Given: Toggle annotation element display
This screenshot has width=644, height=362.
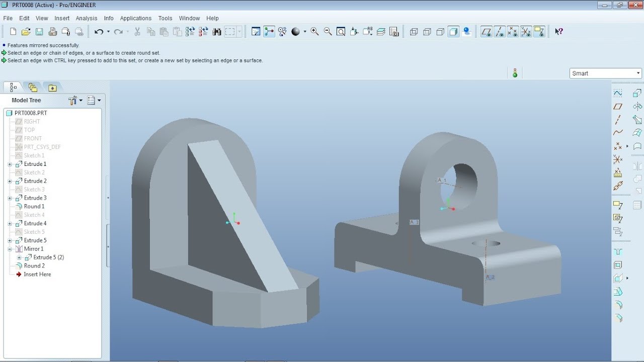Looking at the screenshot, I should click(539, 32).
